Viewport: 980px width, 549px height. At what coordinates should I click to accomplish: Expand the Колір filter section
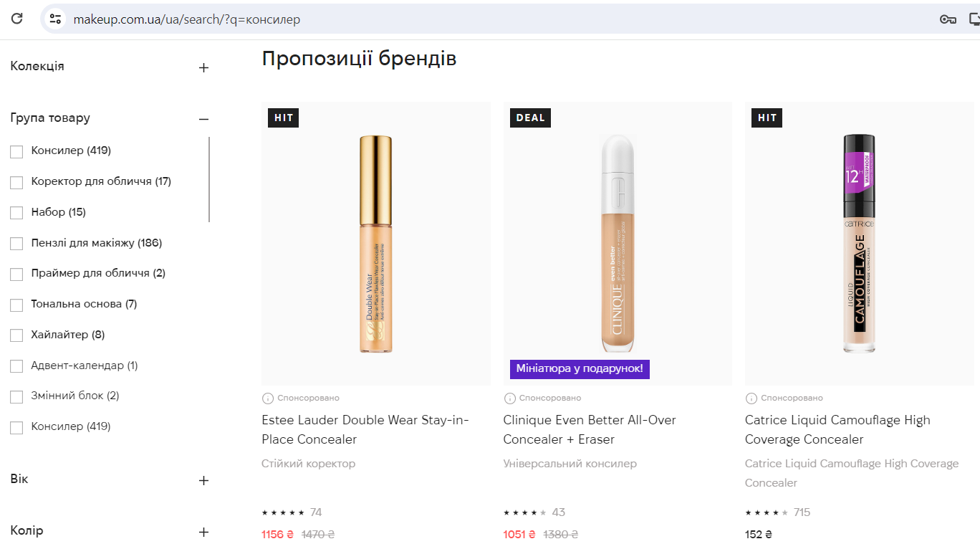click(x=203, y=532)
